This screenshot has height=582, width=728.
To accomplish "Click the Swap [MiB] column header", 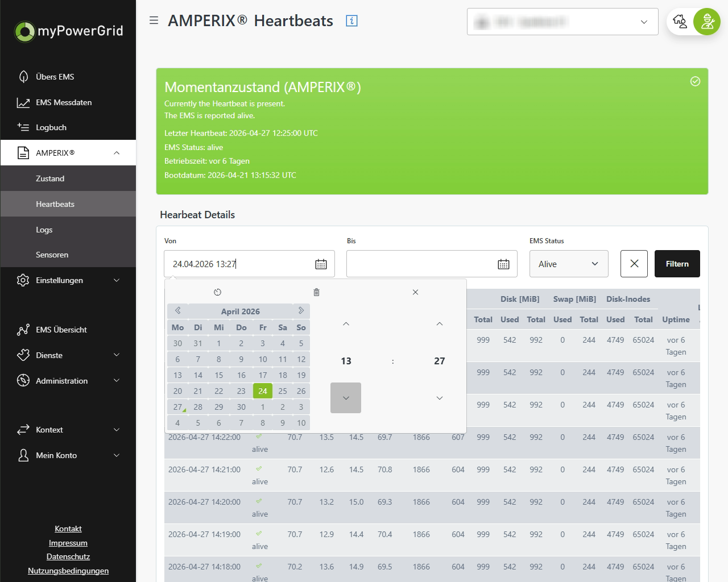I will pyautogui.click(x=574, y=299).
